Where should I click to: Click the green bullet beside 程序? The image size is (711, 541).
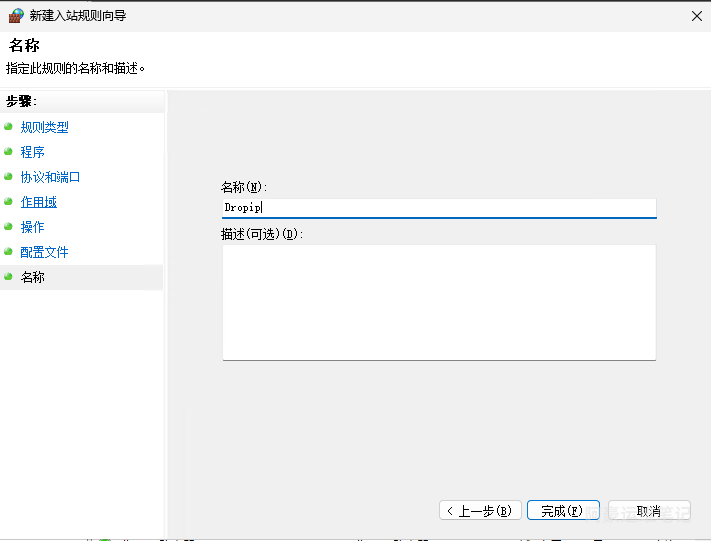coord(9,152)
